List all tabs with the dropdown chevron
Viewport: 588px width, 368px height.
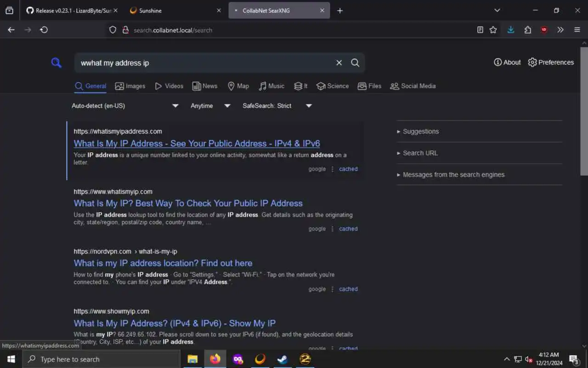coord(497,11)
